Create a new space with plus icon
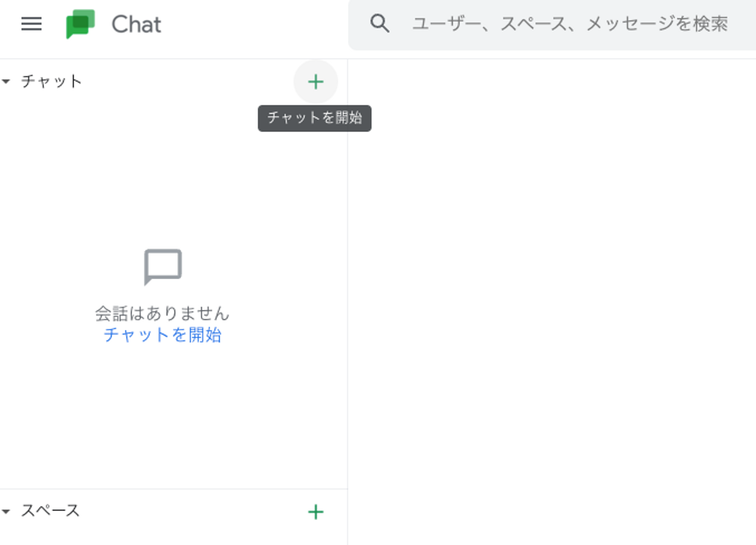 (316, 512)
